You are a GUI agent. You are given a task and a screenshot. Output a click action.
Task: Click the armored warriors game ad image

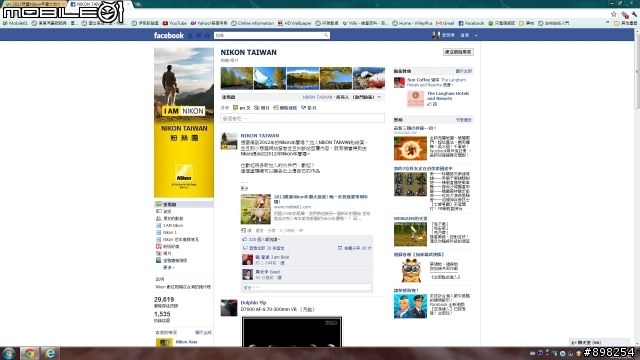(x=410, y=184)
